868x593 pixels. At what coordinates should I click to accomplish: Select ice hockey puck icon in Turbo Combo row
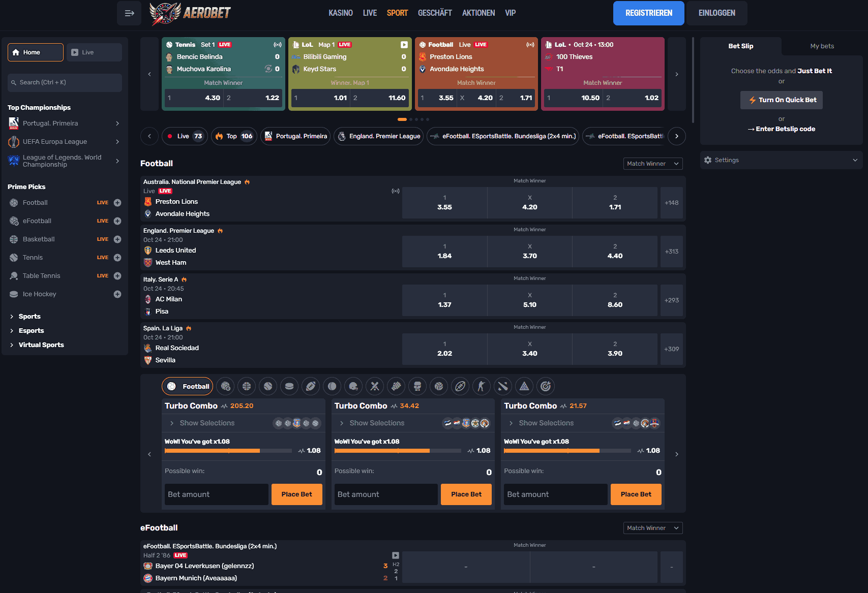289,386
